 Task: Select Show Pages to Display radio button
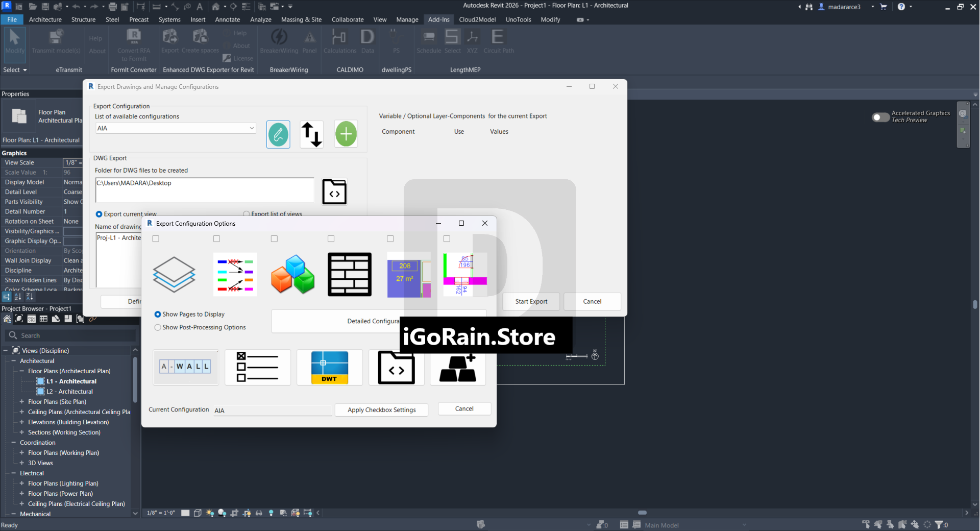[x=158, y=315]
